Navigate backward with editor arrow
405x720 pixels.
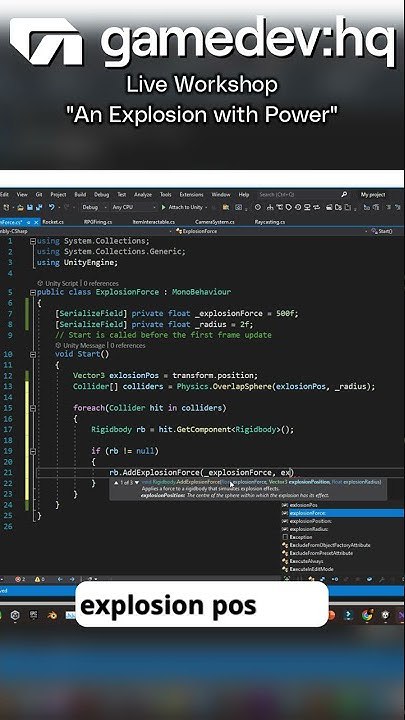[60, 579]
